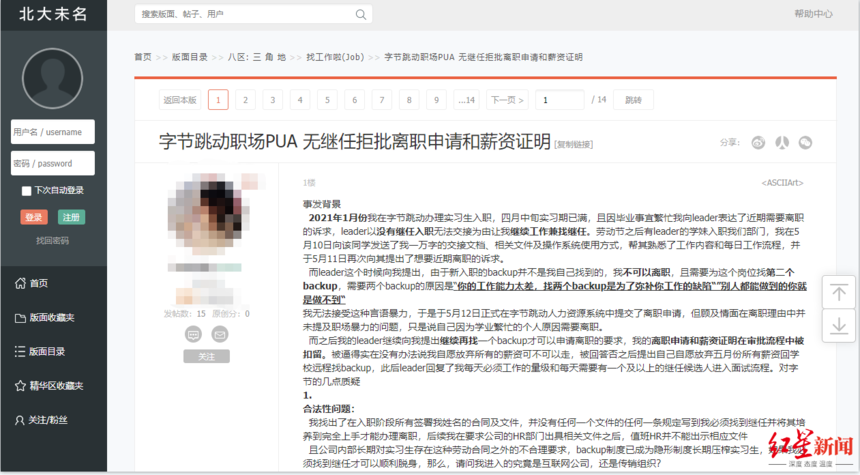
Task: Go to page 2
Action: click(245, 100)
